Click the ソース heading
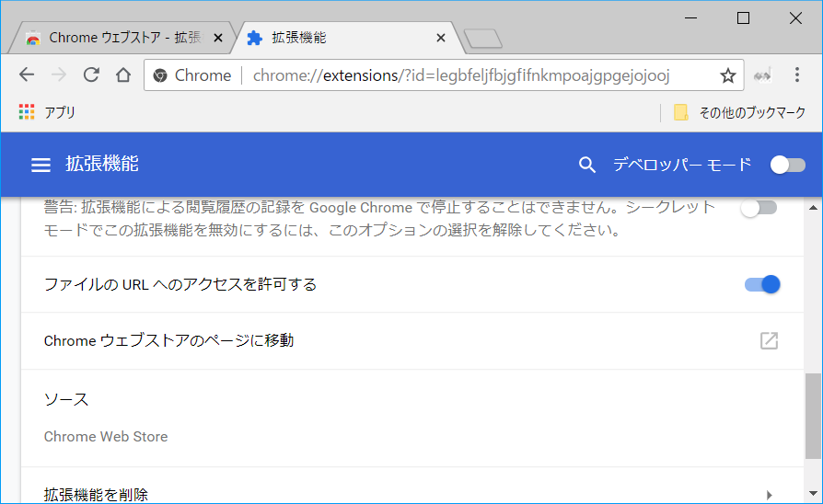The image size is (823, 504). (x=66, y=400)
